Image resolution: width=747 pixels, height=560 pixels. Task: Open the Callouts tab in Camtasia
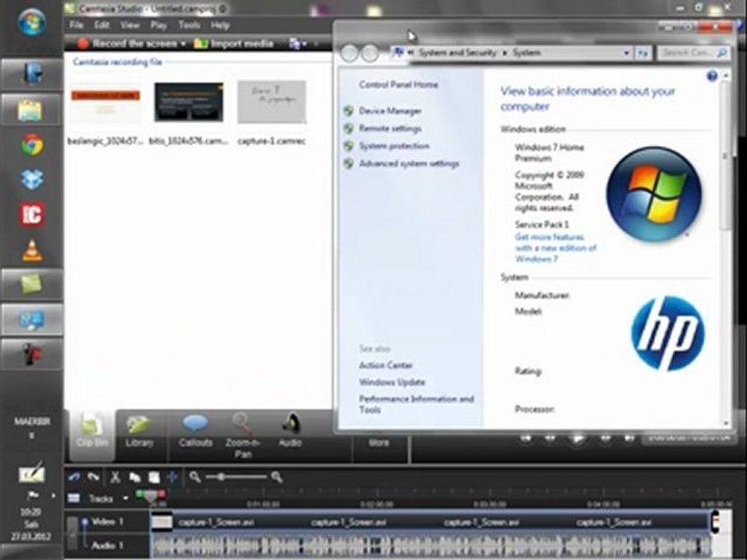(195, 431)
